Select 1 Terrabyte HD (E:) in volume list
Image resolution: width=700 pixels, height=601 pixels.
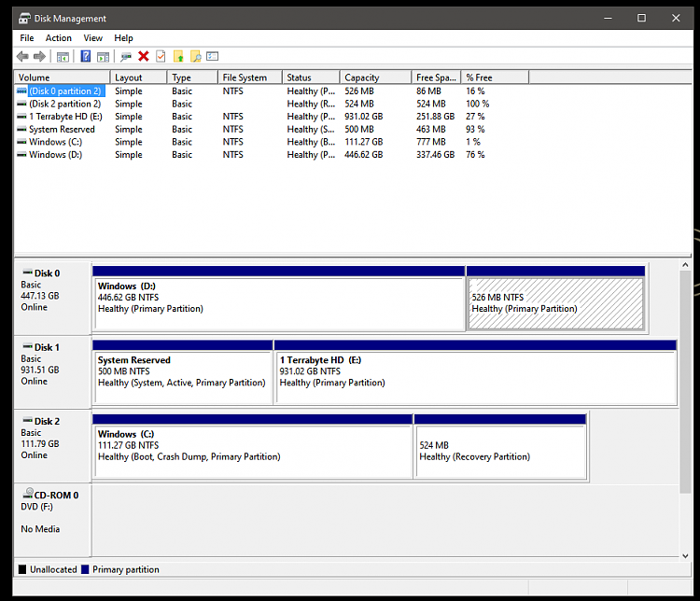(65, 117)
